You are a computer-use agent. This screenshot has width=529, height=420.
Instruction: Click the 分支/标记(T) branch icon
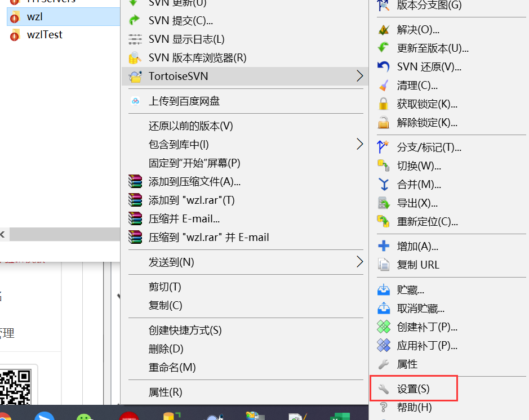pyautogui.click(x=383, y=147)
